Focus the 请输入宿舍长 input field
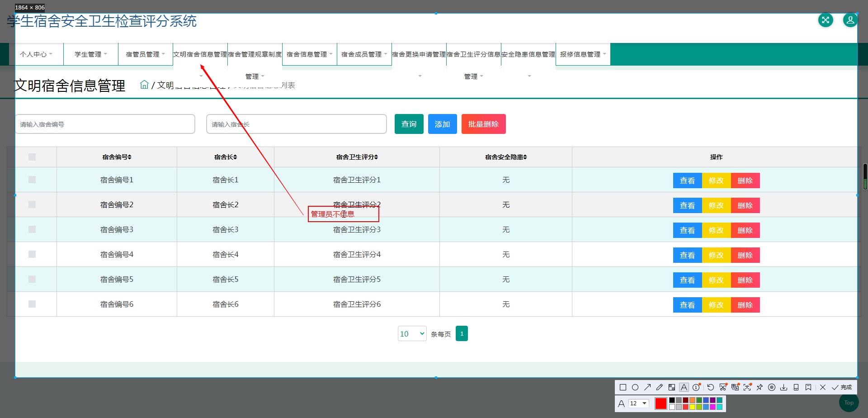This screenshot has width=868, height=418. 296,124
